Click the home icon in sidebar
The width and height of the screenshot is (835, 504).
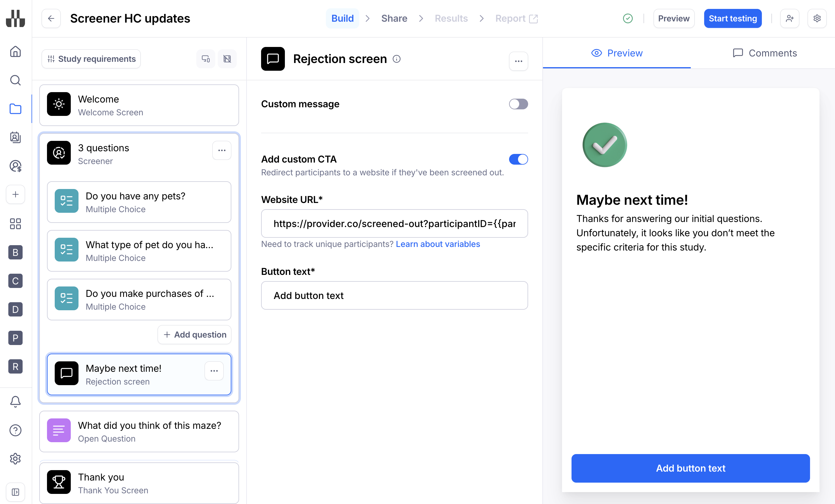(x=15, y=52)
